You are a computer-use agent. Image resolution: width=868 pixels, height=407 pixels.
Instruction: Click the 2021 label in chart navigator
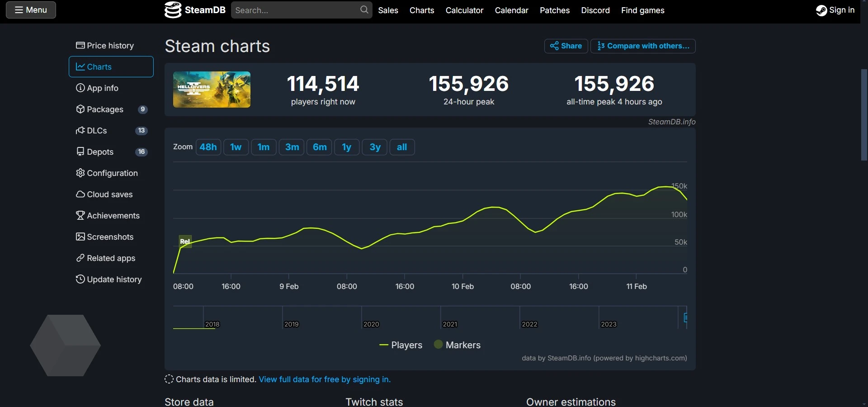coord(450,324)
